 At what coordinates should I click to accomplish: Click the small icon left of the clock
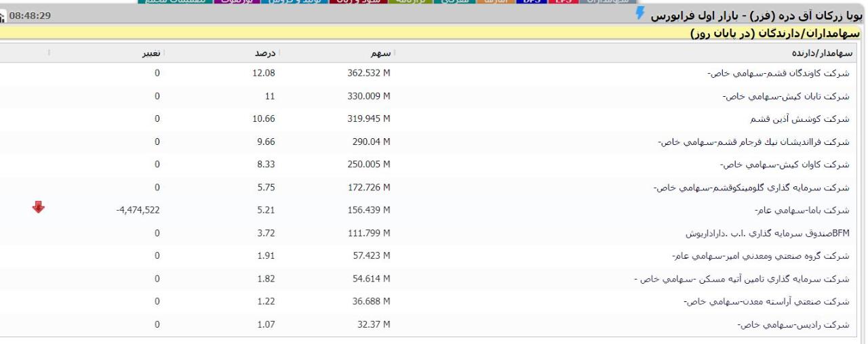coord(2,16)
